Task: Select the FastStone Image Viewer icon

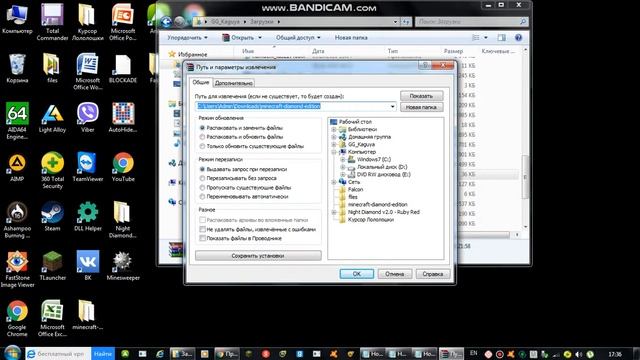Action: point(17,269)
